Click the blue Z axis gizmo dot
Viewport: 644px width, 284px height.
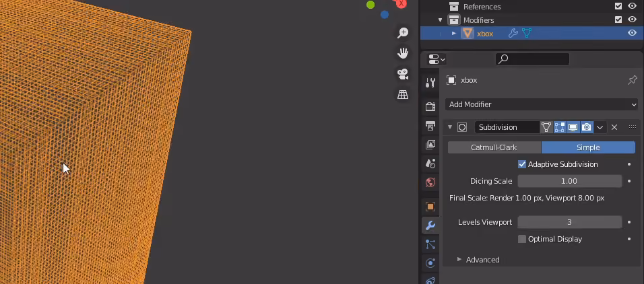[x=385, y=15]
